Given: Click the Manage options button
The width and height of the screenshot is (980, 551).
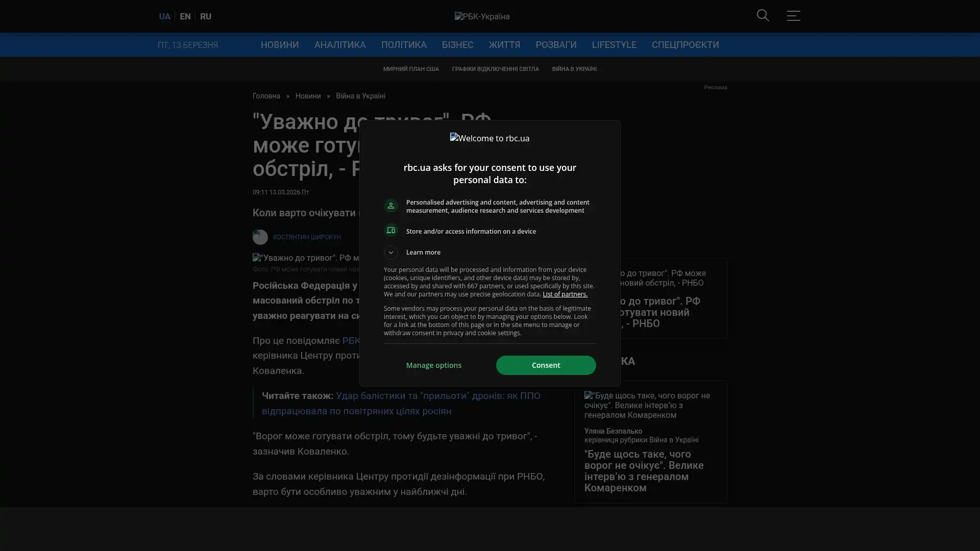Looking at the screenshot, I should tap(434, 365).
